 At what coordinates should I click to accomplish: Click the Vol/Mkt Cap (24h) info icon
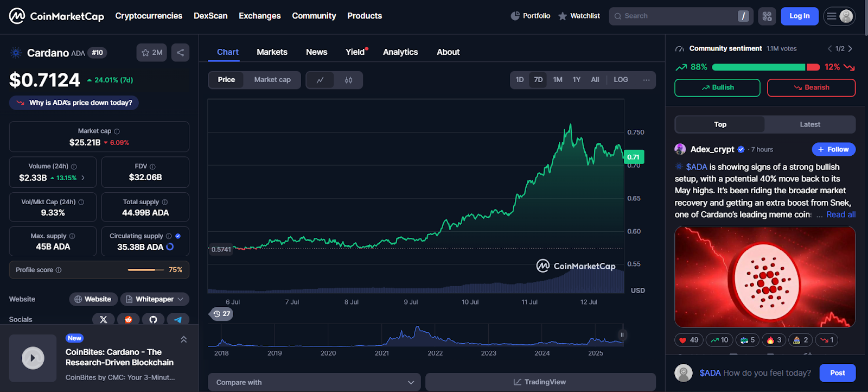coord(81,202)
